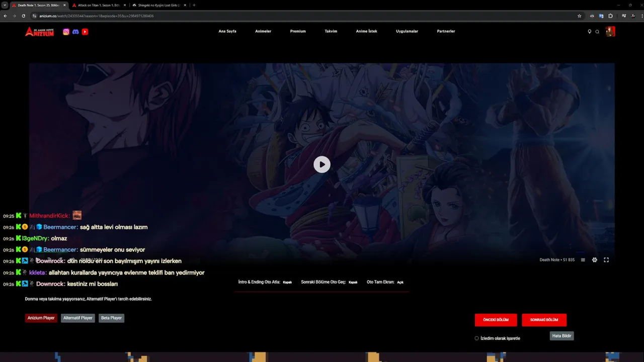The height and width of the screenshot is (362, 644).
Task: Enter fullscreen in the video player
Action: 606,260
